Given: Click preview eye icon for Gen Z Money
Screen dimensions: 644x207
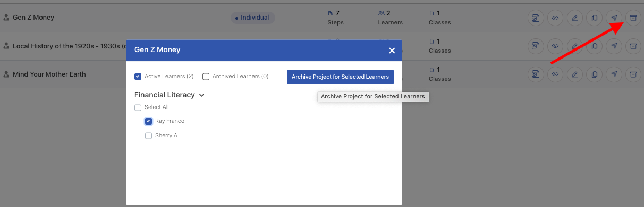Looking at the screenshot, I should point(555,18).
